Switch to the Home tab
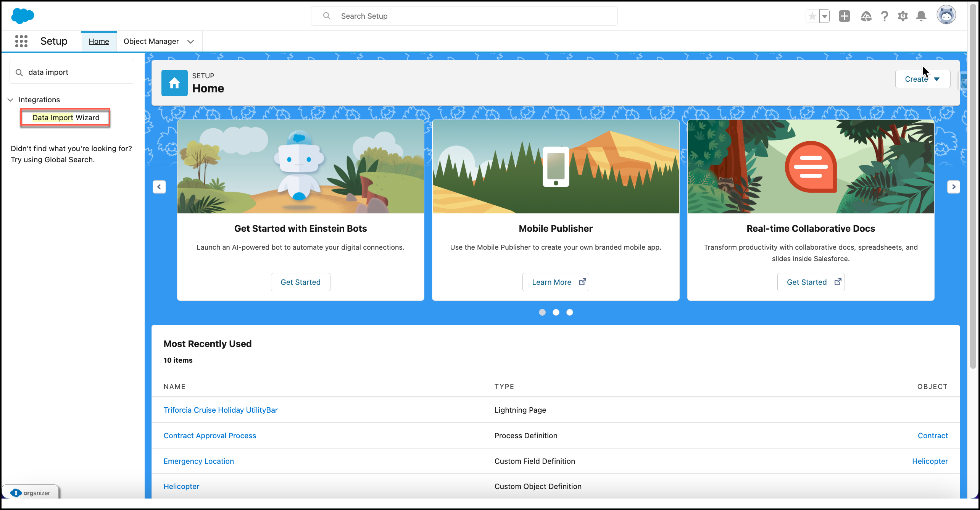This screenshot has width=980, height=510. click(99, 41)
